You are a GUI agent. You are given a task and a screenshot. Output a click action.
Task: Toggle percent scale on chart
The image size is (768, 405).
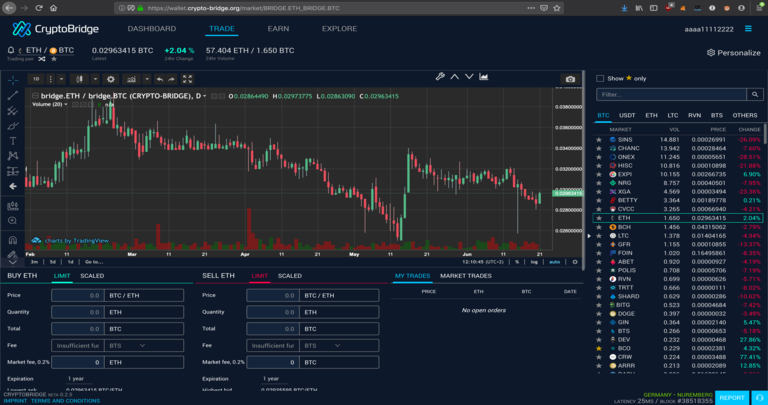[517, 262]
